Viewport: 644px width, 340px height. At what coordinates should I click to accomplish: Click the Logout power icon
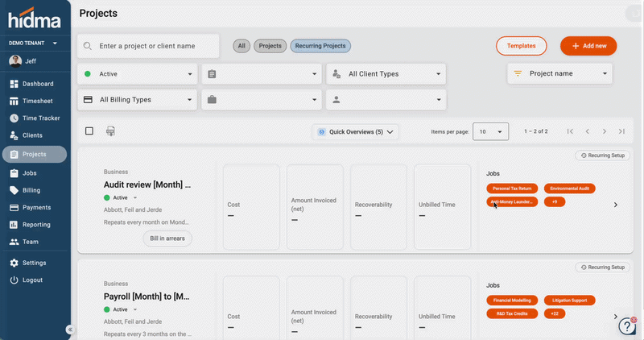[14, 280]
